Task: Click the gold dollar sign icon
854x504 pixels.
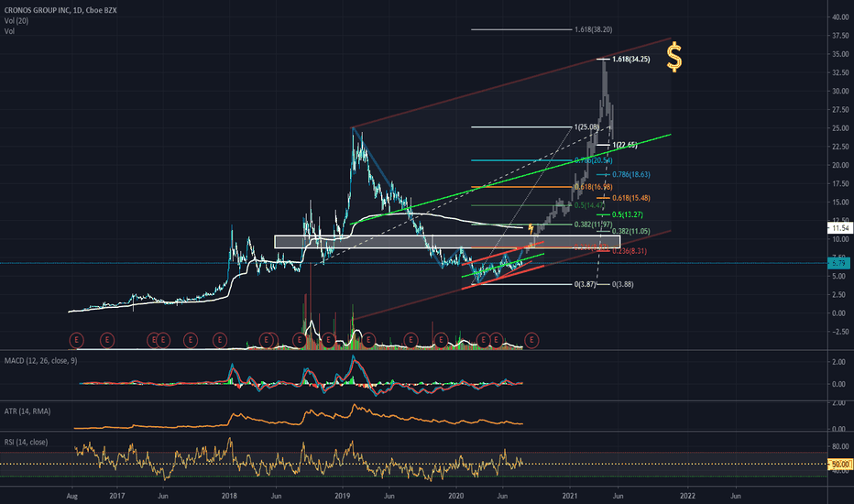Action: [674, 57]
